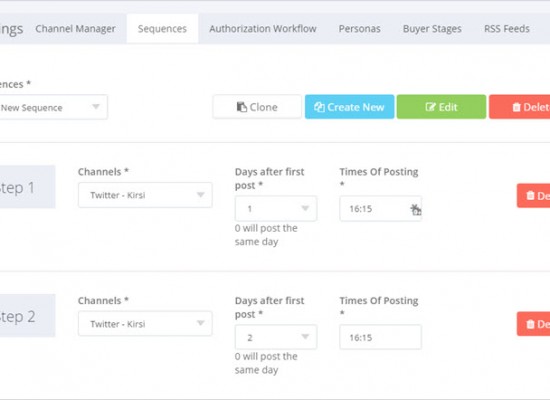Click the trash icon on top Delete button
Image resolution: width=550 pixels, height=400 pixels.
pos(516,107)
